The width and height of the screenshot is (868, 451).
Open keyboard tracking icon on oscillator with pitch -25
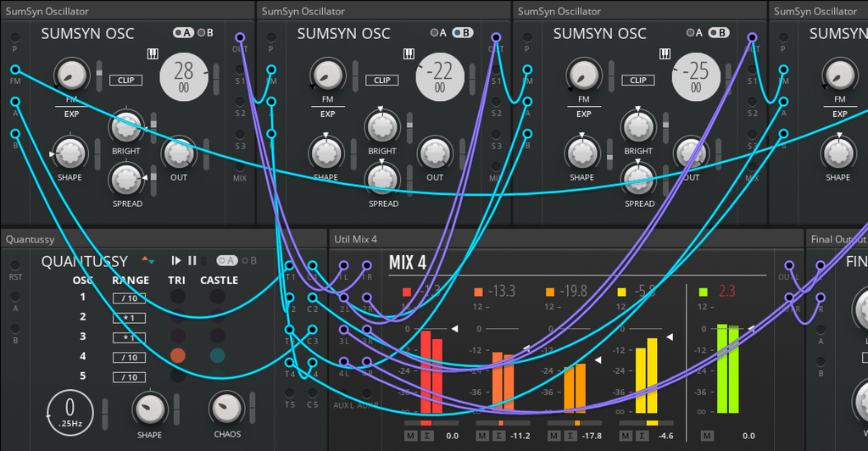[x=665, y=53]
